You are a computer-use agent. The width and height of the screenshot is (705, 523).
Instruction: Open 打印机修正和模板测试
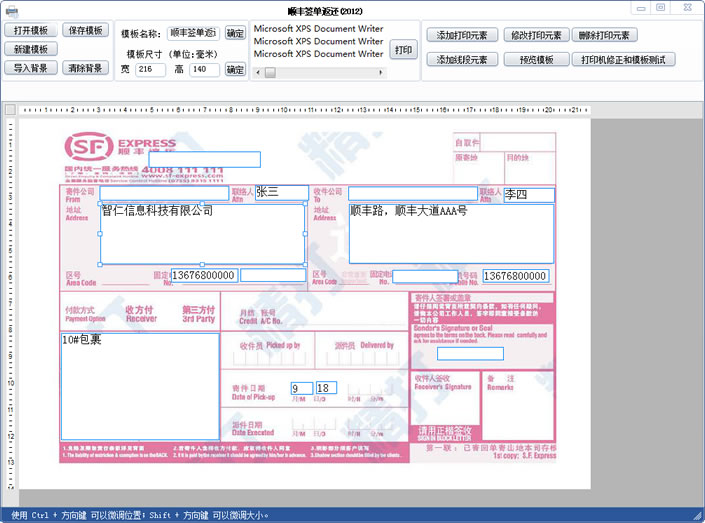click(625, 60)
